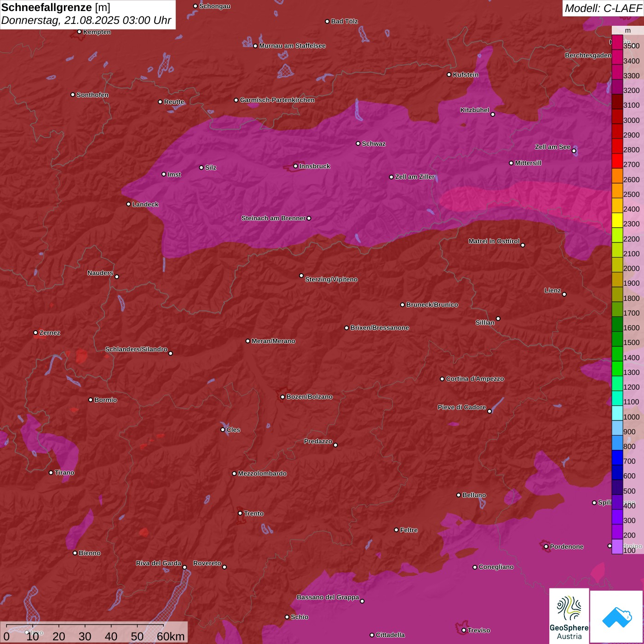Click the GeoSphere Austria logo

click(569, 616)
